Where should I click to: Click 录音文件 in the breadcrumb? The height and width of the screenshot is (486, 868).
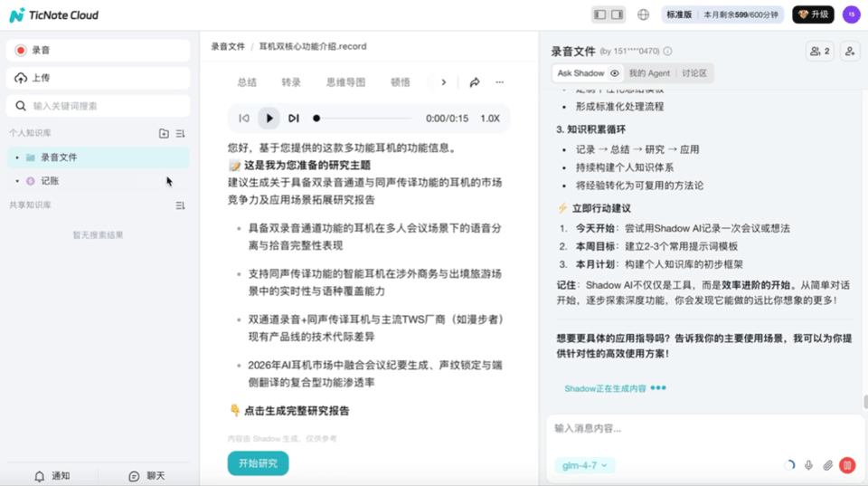(x=228, y=46)
